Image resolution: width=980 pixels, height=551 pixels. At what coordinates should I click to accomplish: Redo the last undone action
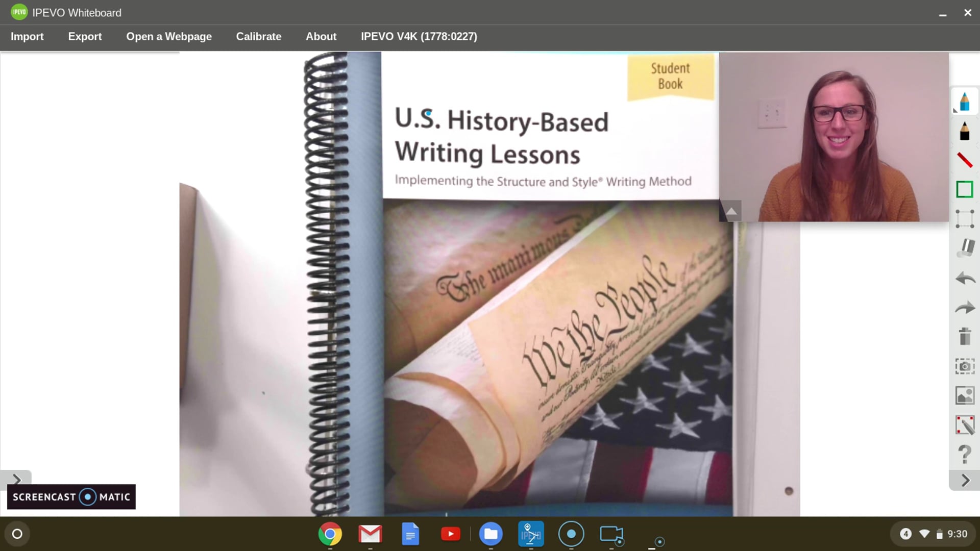coord(964,308)
